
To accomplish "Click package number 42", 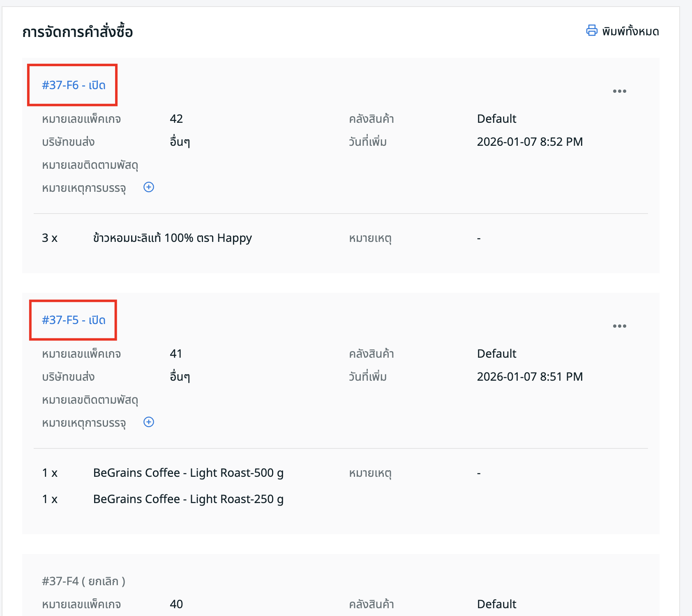I will pos(176,119).
